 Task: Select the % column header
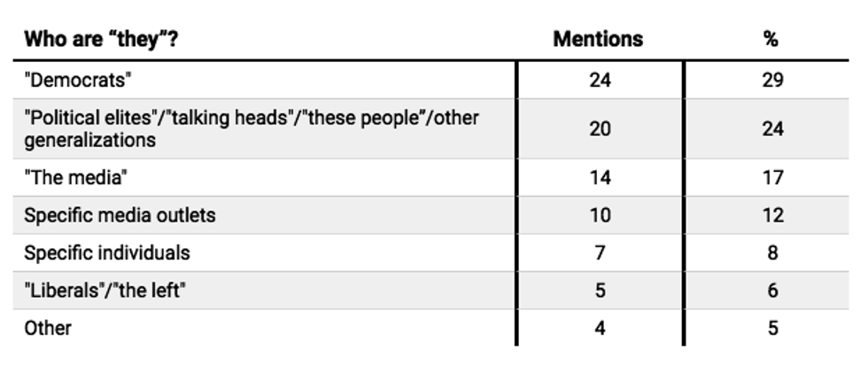pyautogui.click(x=771, y=40)
